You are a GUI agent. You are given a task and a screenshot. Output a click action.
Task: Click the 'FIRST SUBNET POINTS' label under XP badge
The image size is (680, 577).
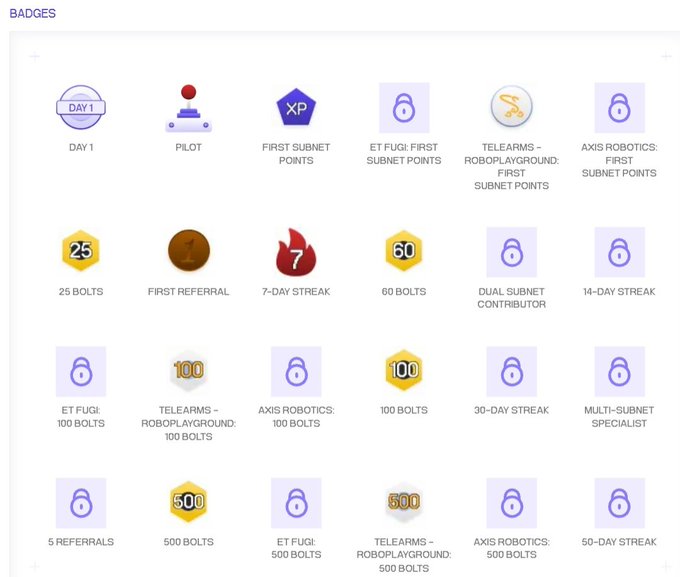coord(296,154)
